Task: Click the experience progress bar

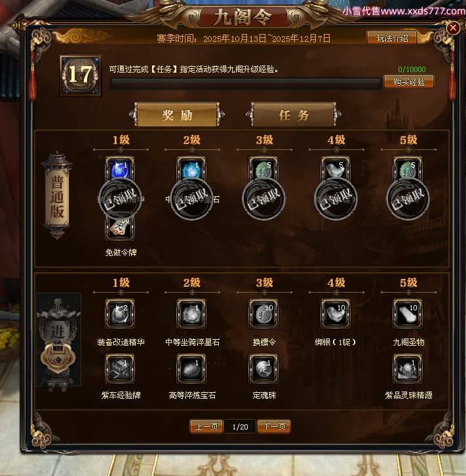Action: tap(246, 83)
